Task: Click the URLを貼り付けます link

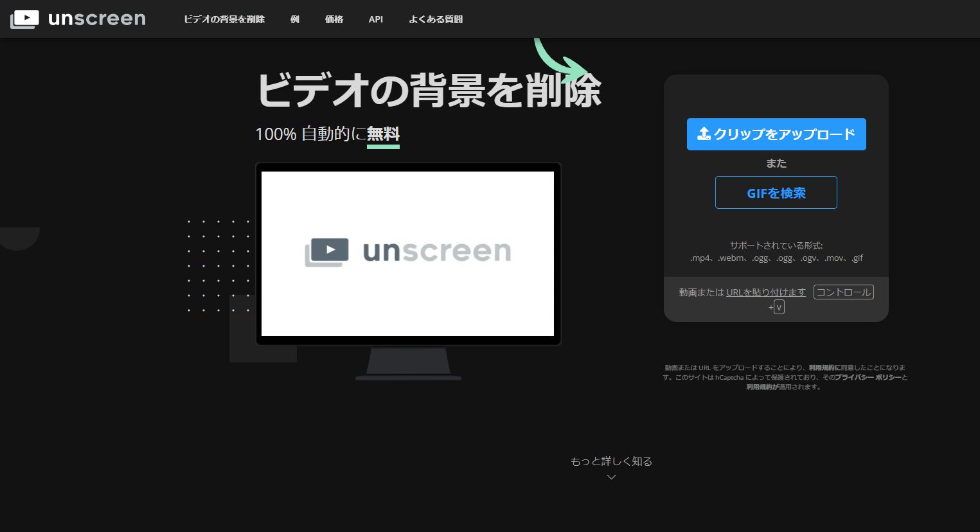Action: (766, 292)
